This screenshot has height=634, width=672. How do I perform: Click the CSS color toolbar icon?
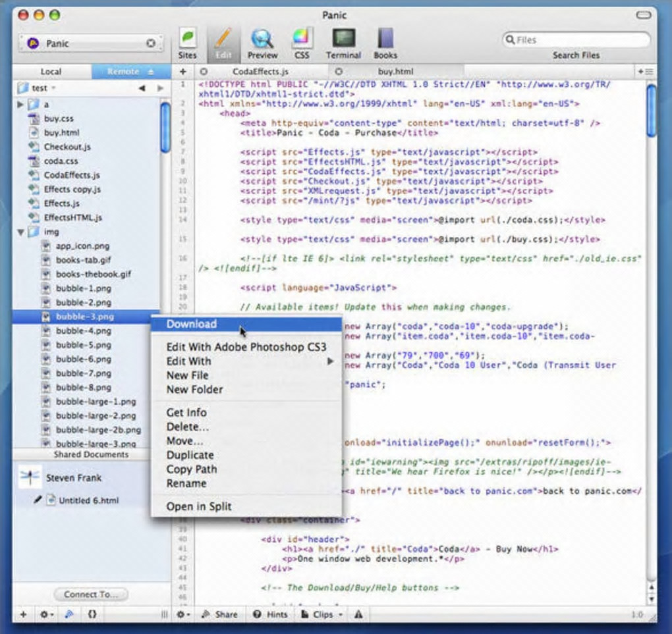[302, 38]
